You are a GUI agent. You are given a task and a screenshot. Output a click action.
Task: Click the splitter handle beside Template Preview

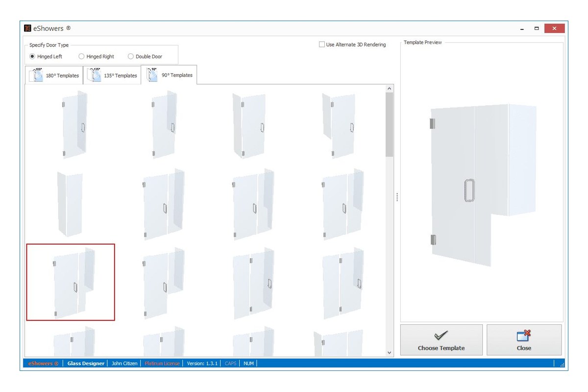397,197
